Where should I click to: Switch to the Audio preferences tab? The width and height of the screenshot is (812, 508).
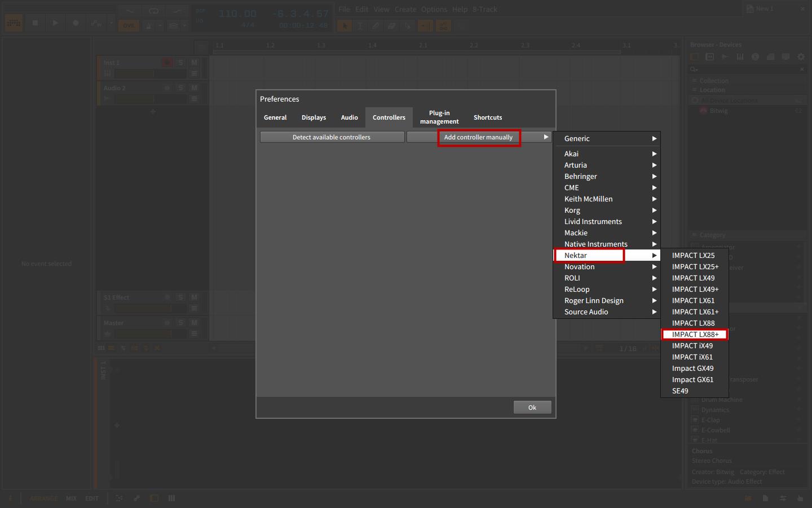[x=349, y=117]
